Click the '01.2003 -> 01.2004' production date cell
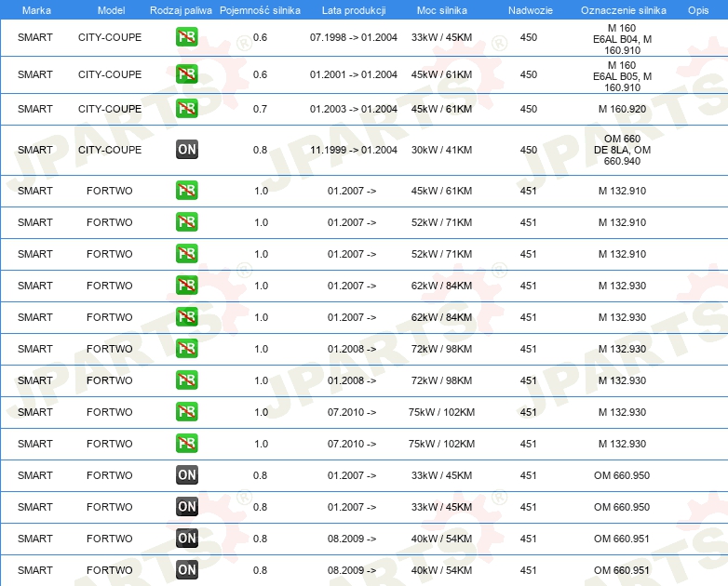Viewport: 728px width, 586px height. (354, 109)
